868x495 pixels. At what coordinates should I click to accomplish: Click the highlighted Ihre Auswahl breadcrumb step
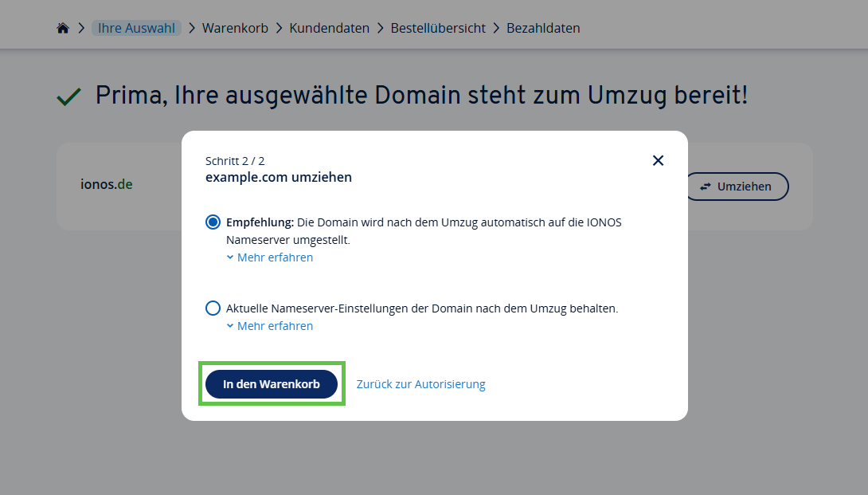tap(135, 27)
